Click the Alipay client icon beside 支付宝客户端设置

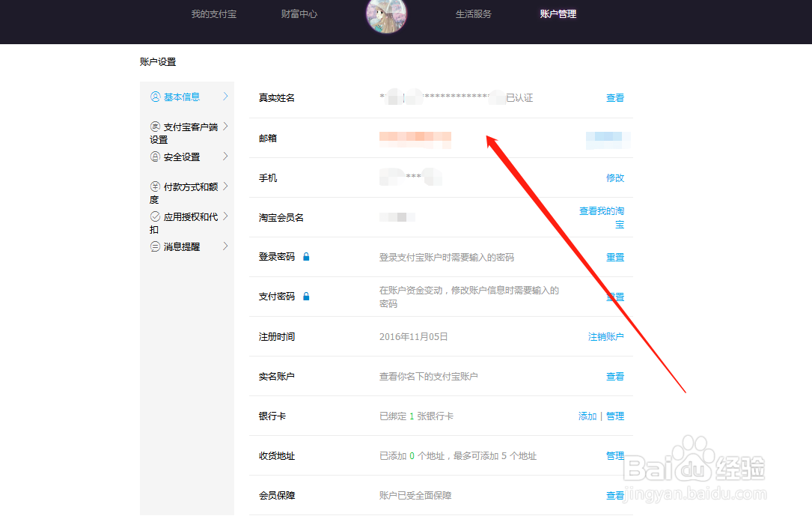click(155, 126)
